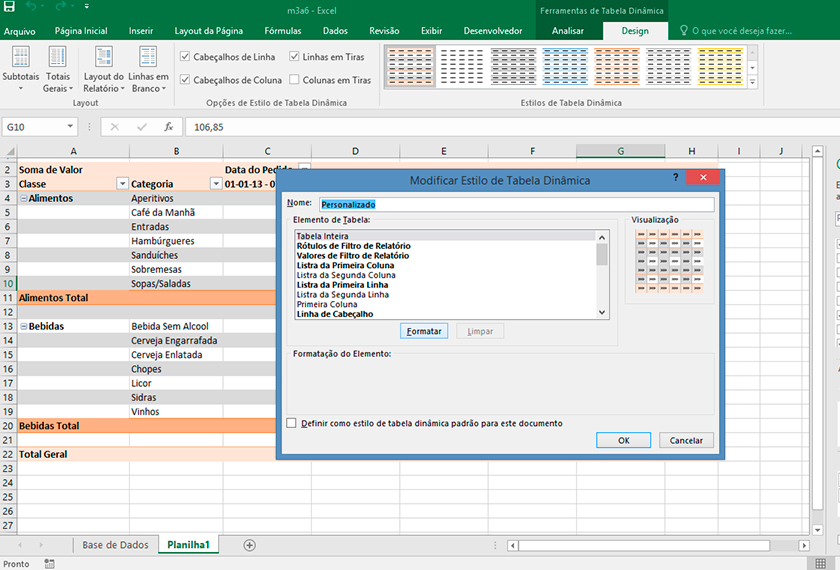Collapse the Alimentos group
840x570 pixels.
click(24, 198)
